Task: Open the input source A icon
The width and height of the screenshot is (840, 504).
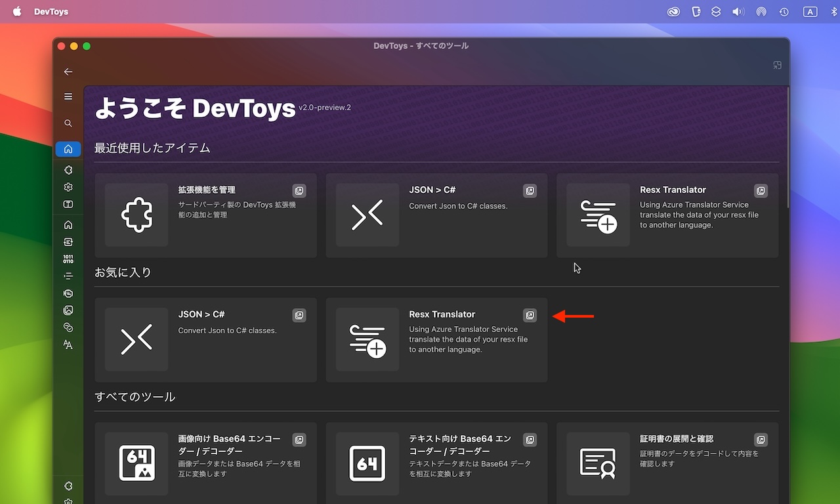Action: coord(810,12)
